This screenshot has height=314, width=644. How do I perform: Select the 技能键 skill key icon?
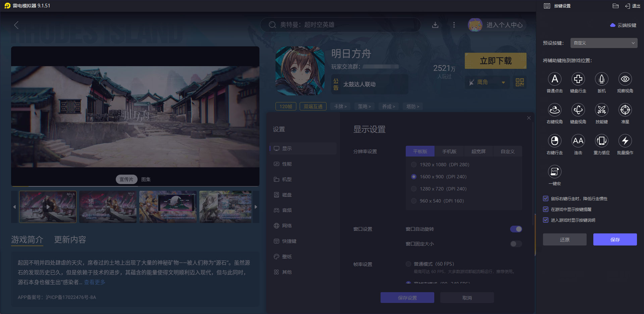click(x=601, y=110)
